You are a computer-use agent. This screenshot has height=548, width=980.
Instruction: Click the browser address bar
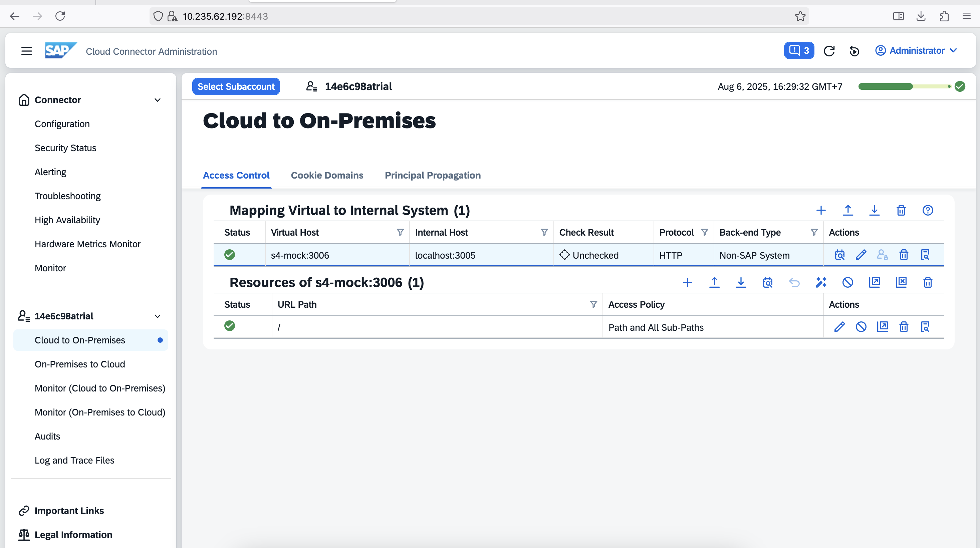[479, 16]
